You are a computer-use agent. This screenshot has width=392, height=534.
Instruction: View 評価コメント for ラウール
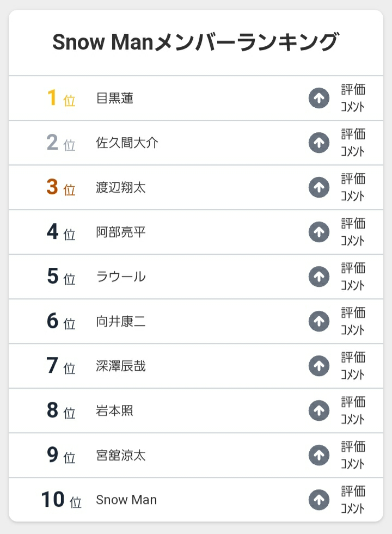353,277
